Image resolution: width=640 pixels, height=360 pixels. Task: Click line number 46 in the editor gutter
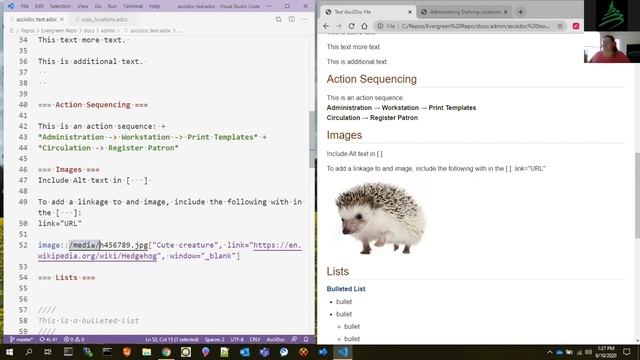[23, 169]
